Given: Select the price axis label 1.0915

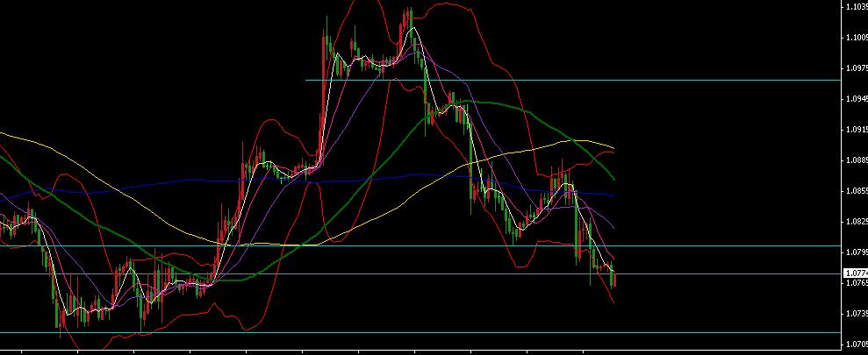Looking at the screenshot, I should [857, 130].
